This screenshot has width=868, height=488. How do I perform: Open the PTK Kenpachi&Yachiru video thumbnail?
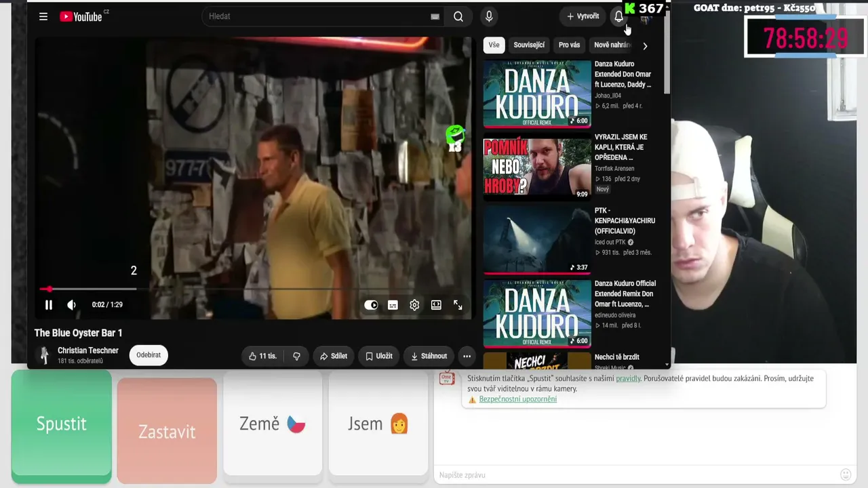[x=537, y=241]
